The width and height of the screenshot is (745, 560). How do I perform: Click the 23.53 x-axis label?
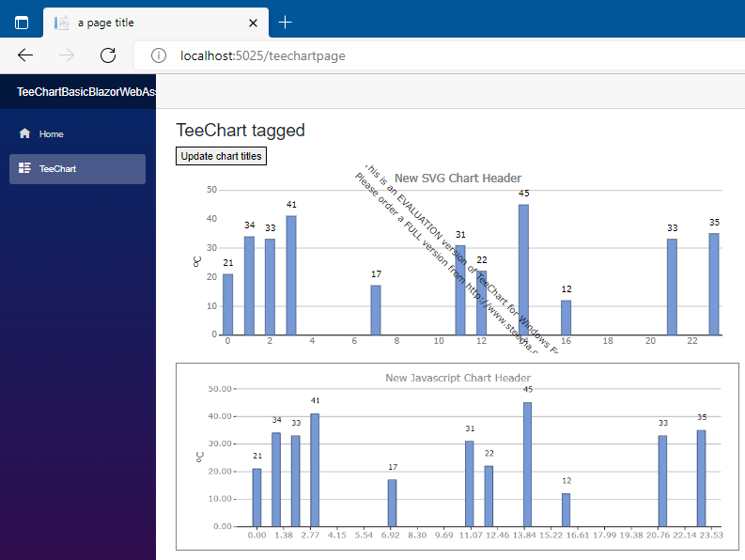pos(711,536)
